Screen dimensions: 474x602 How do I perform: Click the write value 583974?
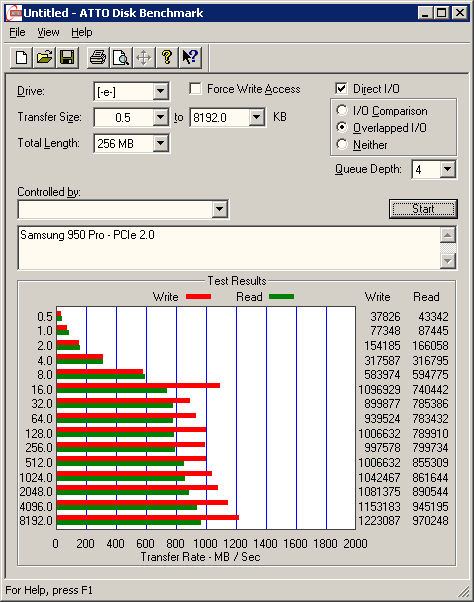382,375
